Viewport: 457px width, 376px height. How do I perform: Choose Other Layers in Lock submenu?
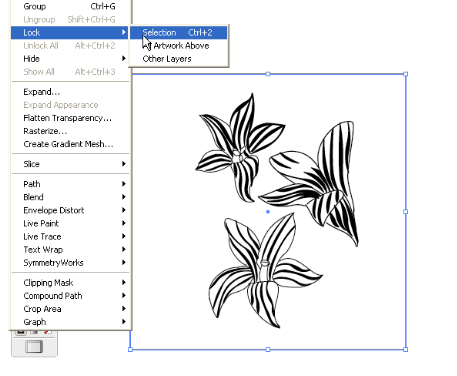pyautogui.click(x=178, y=59)
